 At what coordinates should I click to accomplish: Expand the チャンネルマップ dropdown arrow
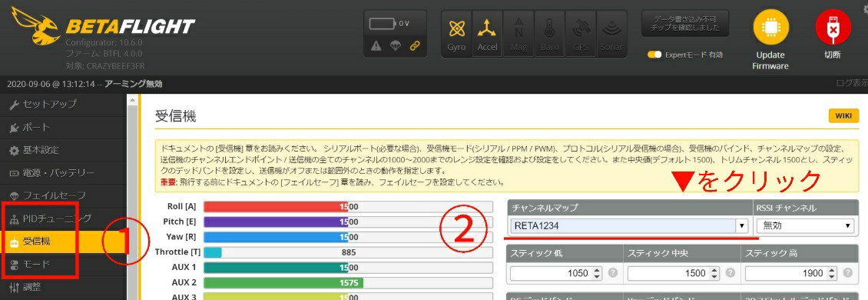coord(741,226)
